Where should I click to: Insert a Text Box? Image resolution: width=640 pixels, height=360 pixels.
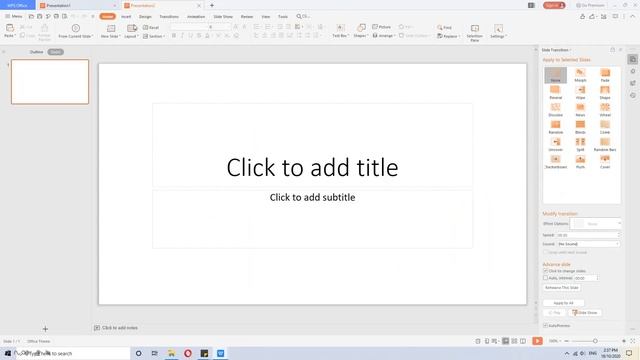[x=340, y=31]
